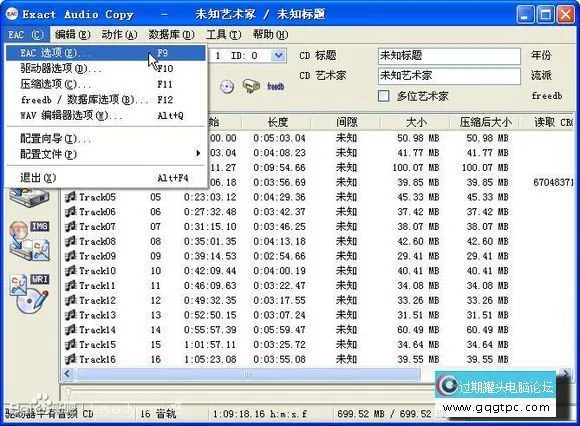Click the music note icon of Track10
580x426 pixels.
[70, 271]
